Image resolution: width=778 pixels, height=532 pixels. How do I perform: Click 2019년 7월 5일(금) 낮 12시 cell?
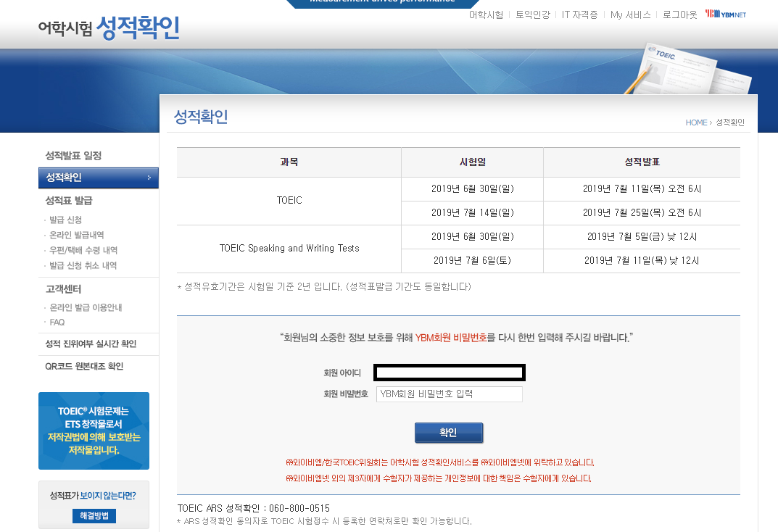[642, 236]
